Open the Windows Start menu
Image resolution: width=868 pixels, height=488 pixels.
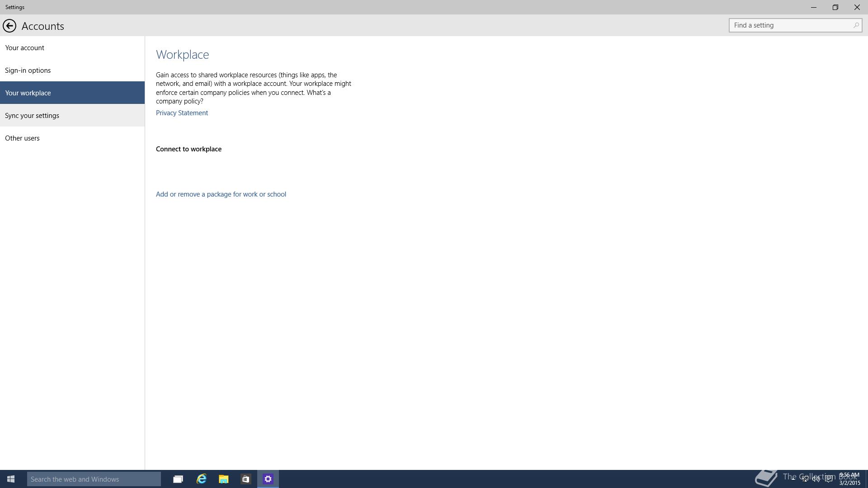point(11,479)
